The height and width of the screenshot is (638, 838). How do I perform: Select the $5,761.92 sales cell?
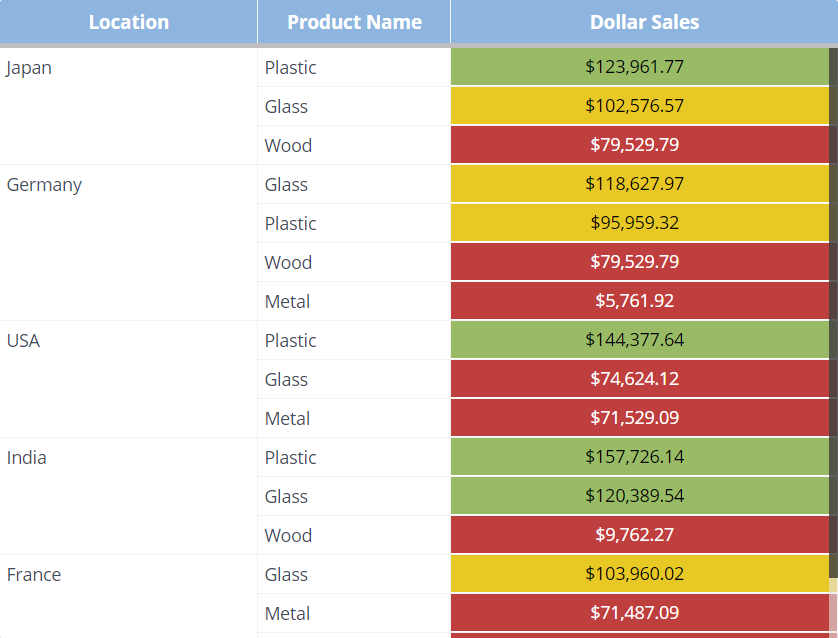640,301
